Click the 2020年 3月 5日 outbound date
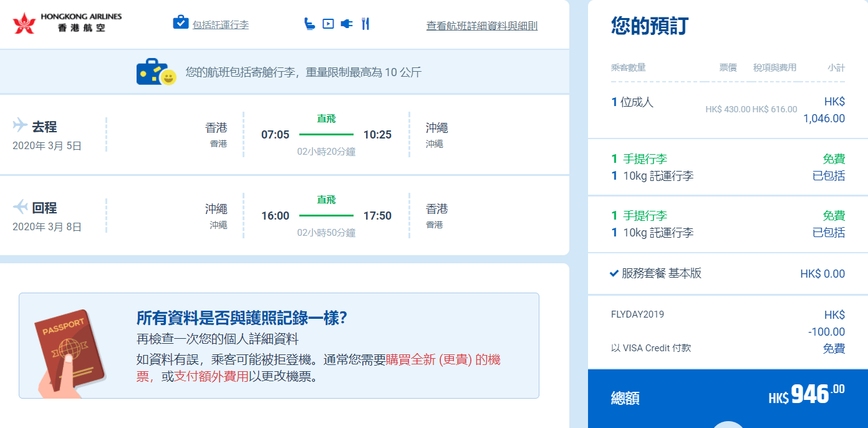 click(x=47, y=146)
